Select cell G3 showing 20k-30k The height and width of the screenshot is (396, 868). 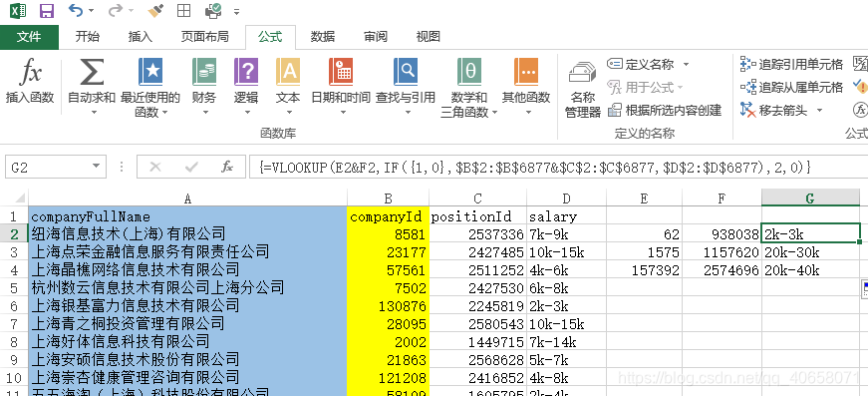tap(810, 252)
